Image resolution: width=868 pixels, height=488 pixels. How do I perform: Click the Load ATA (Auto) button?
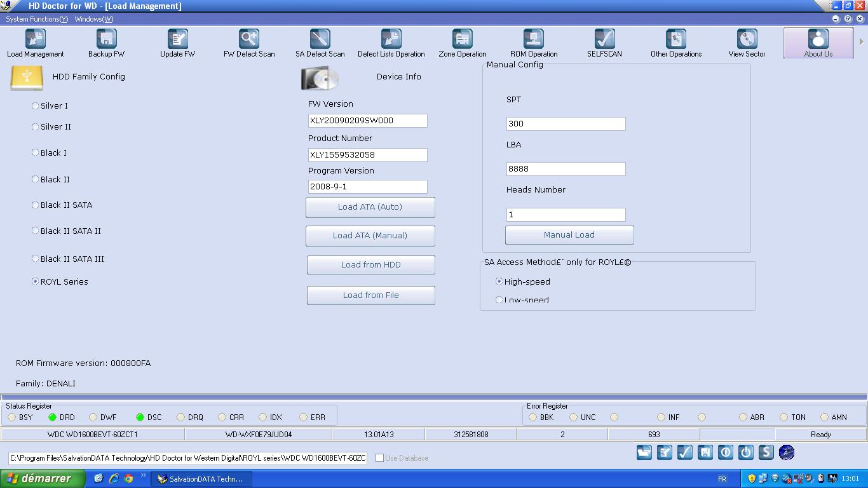[x=370, y=207]
